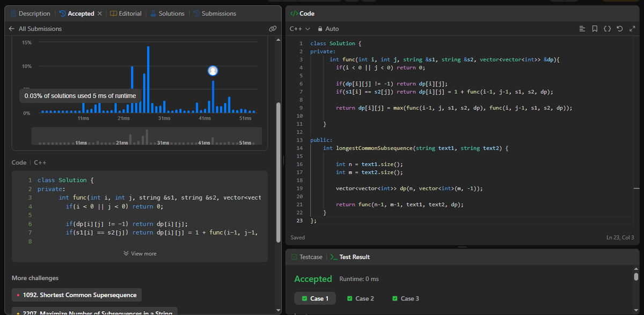This screenshot has height=315, width=644.
Task: Click the 41ms chart axis label
Action: (204, 118)
